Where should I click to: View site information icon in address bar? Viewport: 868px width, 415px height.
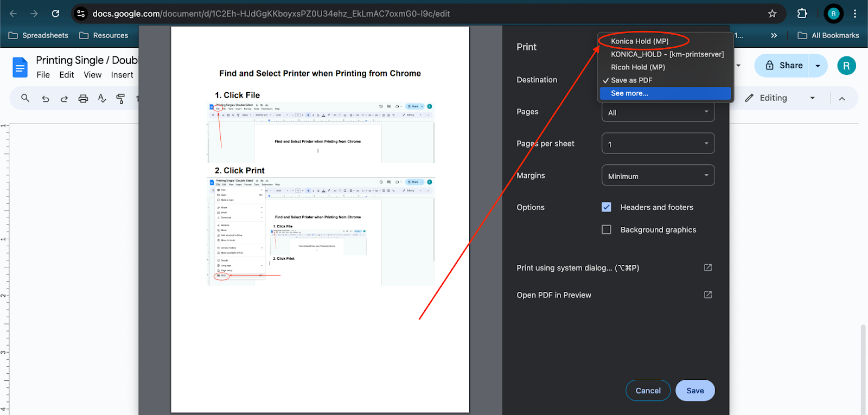81,14
